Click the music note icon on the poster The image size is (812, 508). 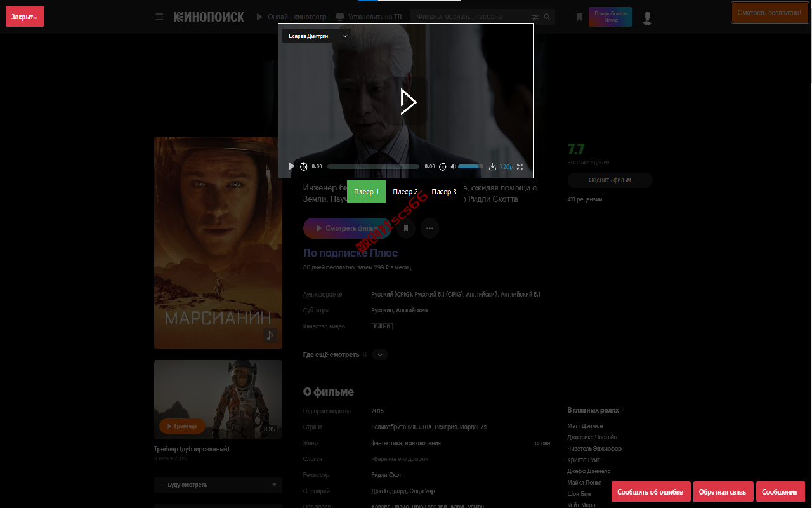pyautogui.click(x=271, y=335)
